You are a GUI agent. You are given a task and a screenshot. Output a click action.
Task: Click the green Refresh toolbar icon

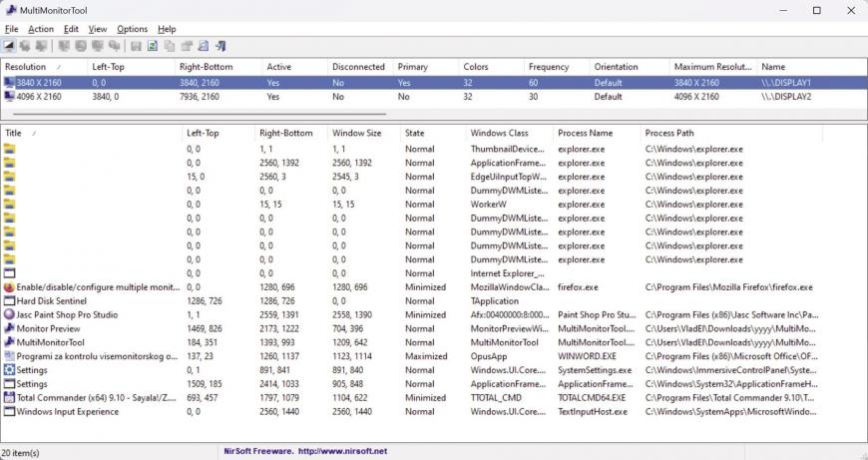coord(153,46)
